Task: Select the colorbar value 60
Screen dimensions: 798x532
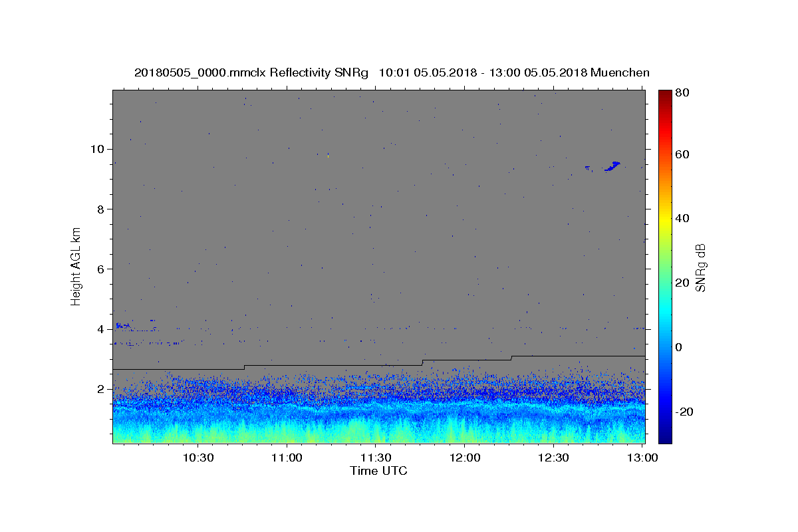Action: [684, 154]
